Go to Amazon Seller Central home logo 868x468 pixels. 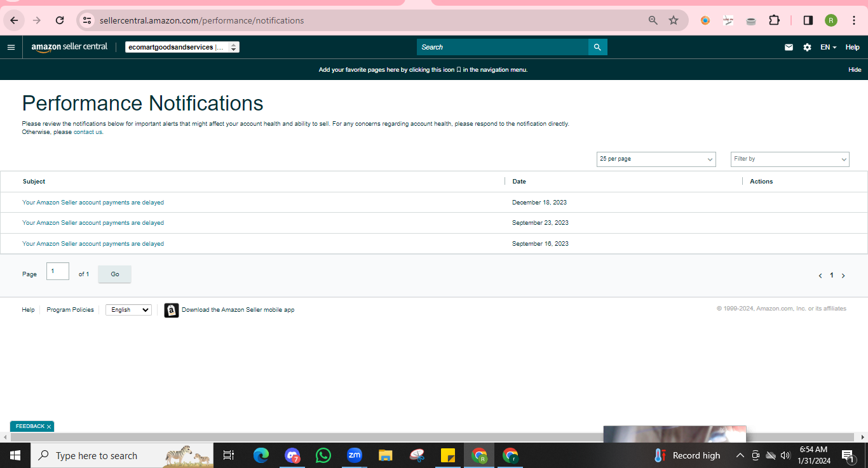tap(69, 47)
